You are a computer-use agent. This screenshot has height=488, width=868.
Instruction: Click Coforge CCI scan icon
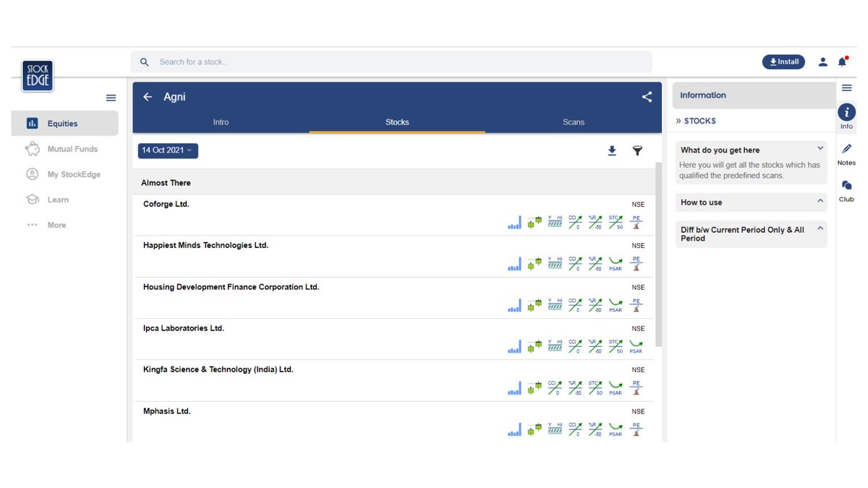coord(575,223)
